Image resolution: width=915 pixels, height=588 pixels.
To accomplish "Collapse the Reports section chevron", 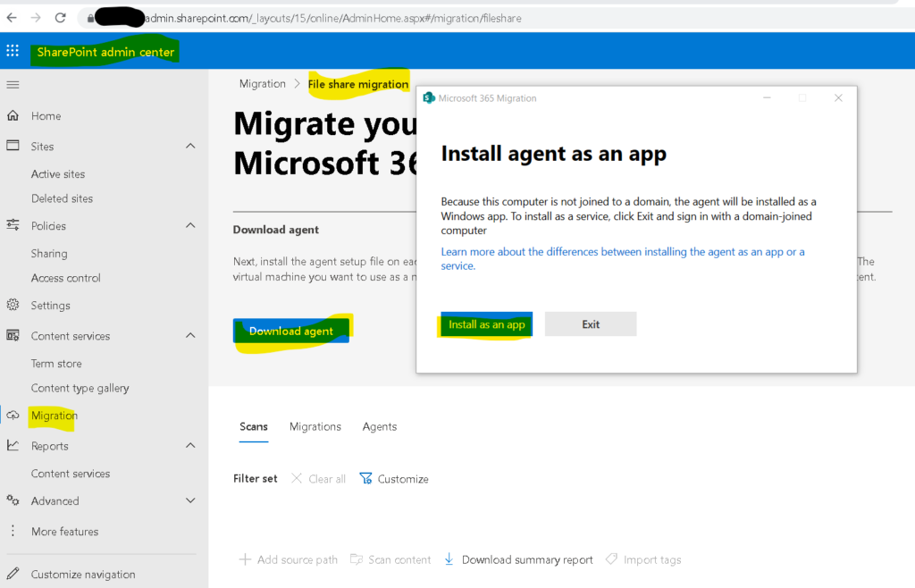I will pos(190,446).
